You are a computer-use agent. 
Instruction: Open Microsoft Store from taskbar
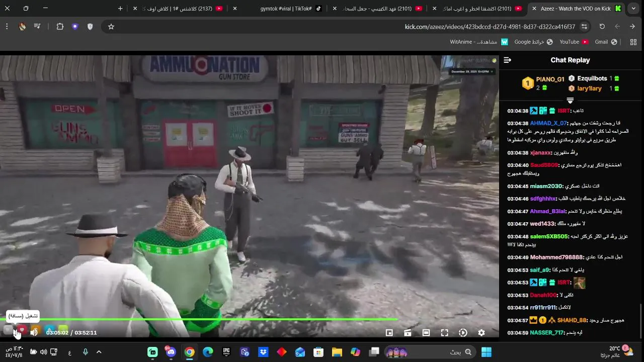(318, 352)
